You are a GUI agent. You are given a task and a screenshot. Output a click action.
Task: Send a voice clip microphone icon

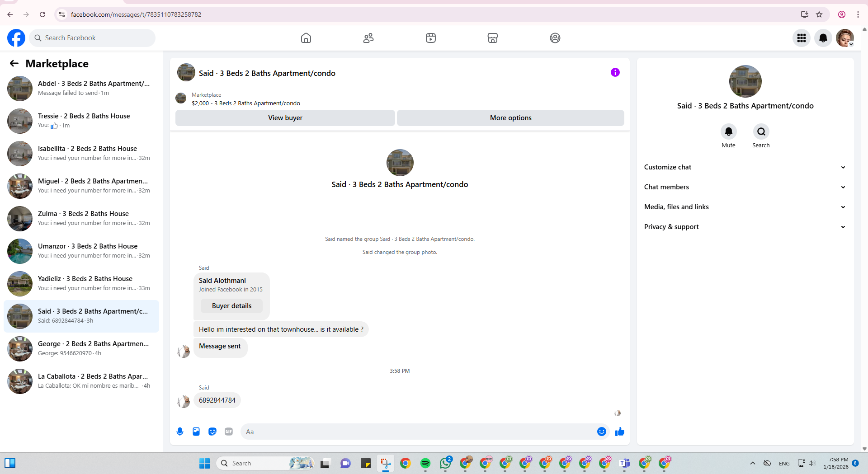tap(180, 432)
